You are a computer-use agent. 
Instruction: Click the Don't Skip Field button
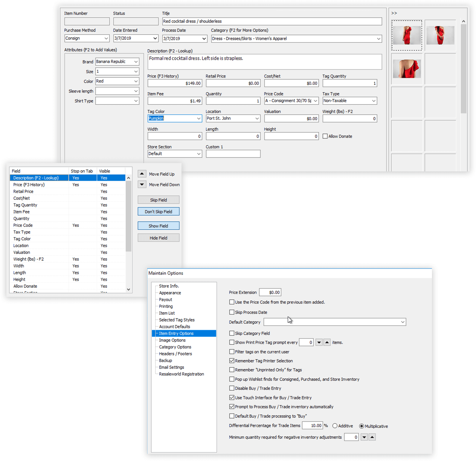pyautogui.click(x=159, y=212)
